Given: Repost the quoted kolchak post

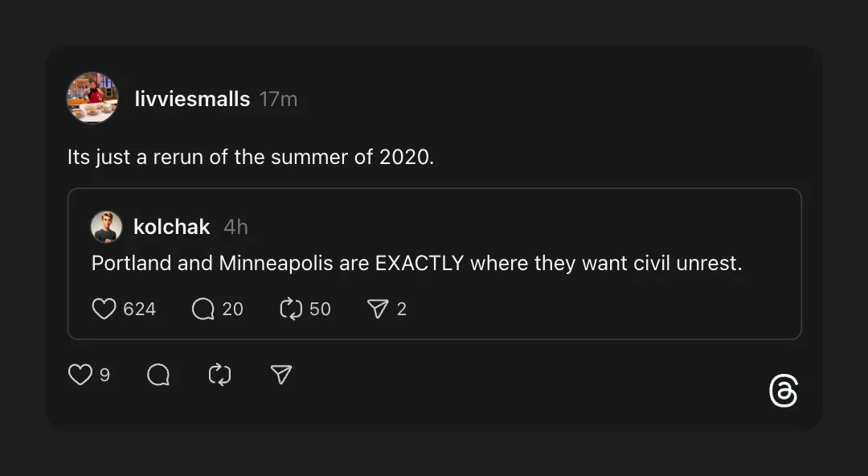Looking at the screenshot, I should [x=290, y=309].
